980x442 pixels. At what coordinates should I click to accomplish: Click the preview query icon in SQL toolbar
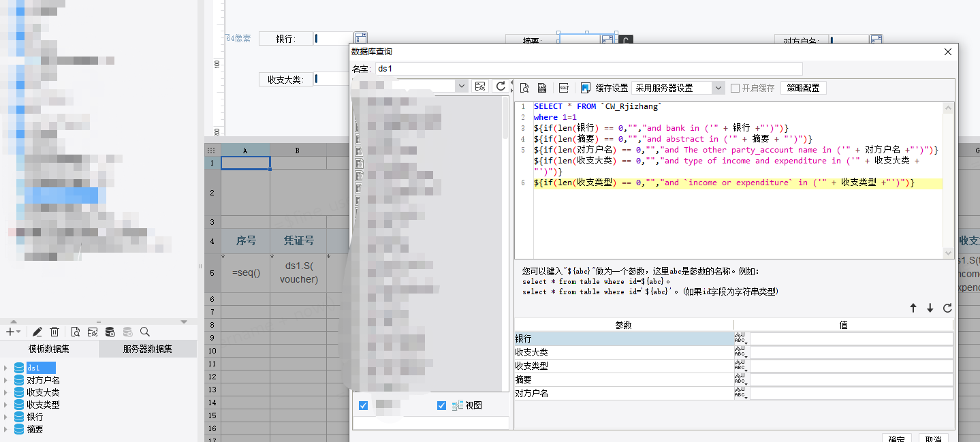click(524, 88)
